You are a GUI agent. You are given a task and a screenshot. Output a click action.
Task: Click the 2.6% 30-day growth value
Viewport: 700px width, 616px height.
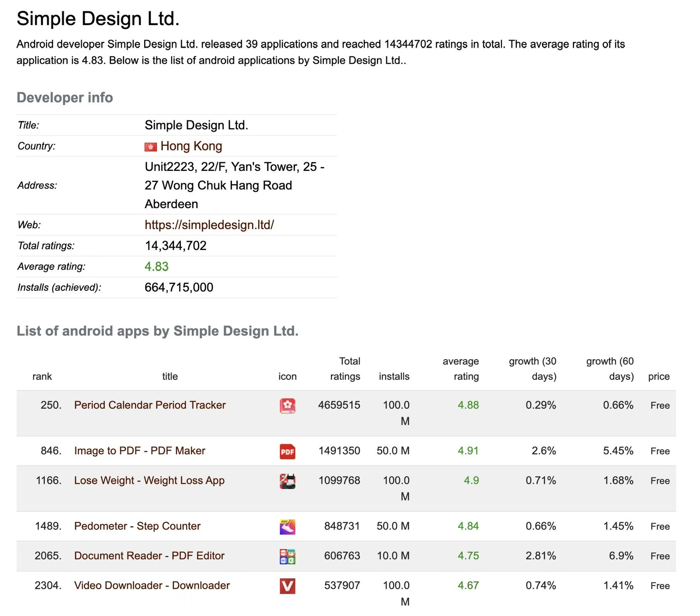pyautogui.click(x=544, y=451)
